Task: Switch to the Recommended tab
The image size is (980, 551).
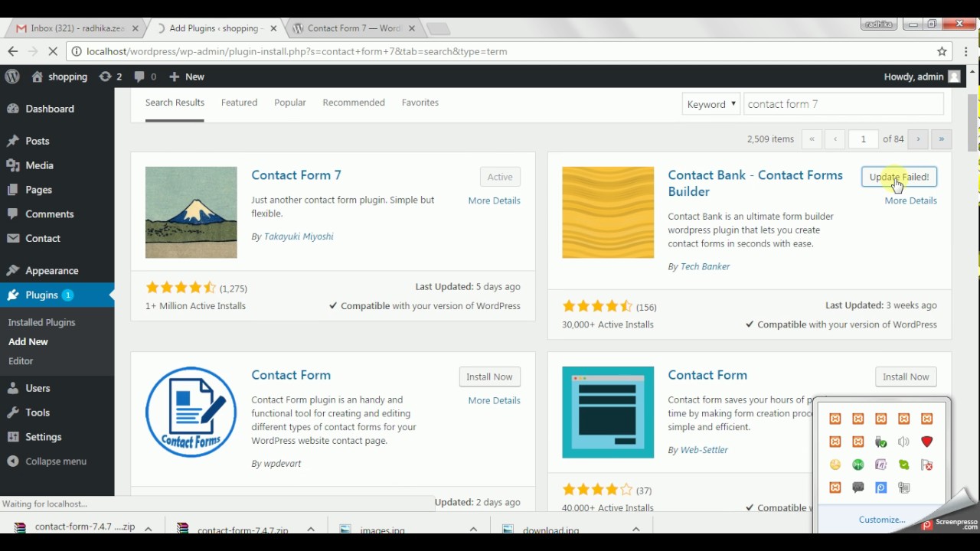Action: (354, 103)
